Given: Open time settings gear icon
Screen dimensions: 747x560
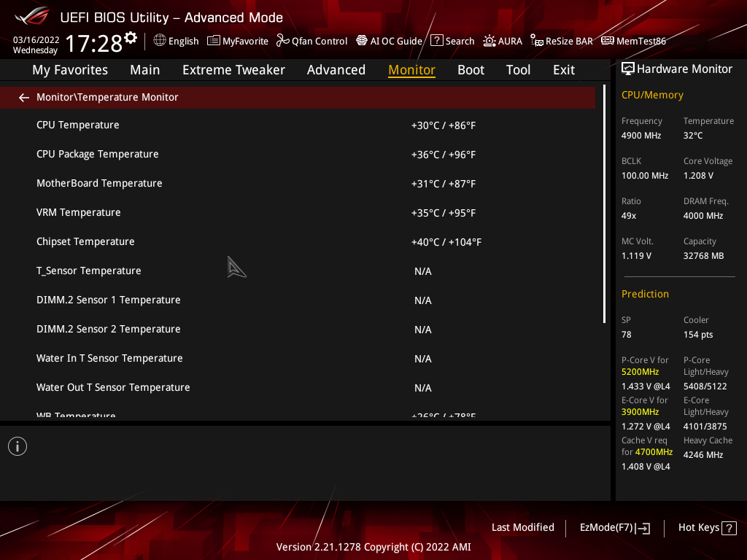Looking at the screenshot, I should pos(131,38).
